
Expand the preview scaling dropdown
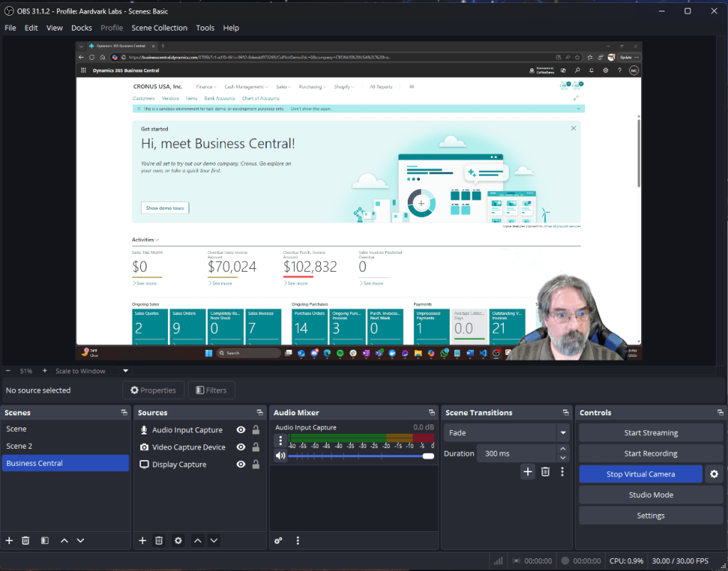(x=126, y=370)
